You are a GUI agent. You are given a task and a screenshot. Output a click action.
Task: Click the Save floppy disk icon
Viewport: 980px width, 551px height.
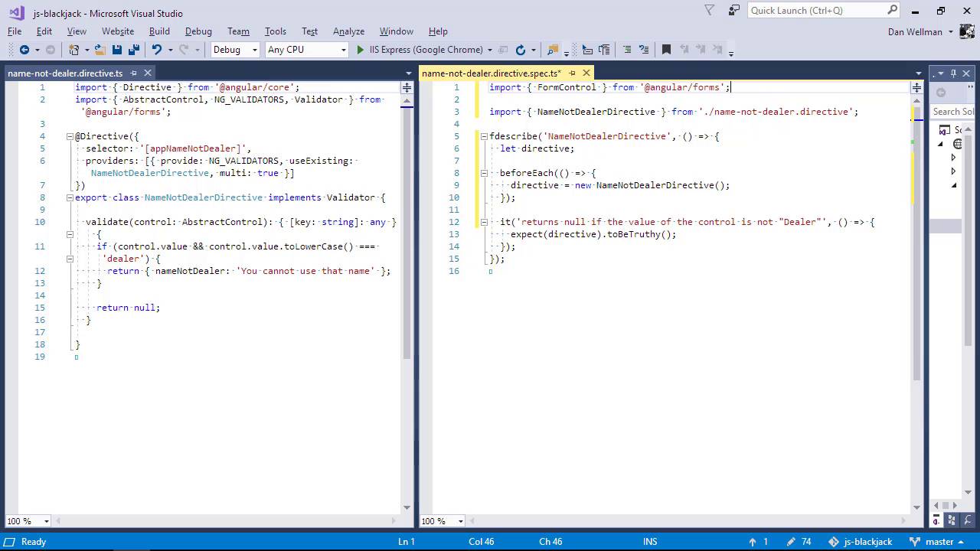point(117,50)
